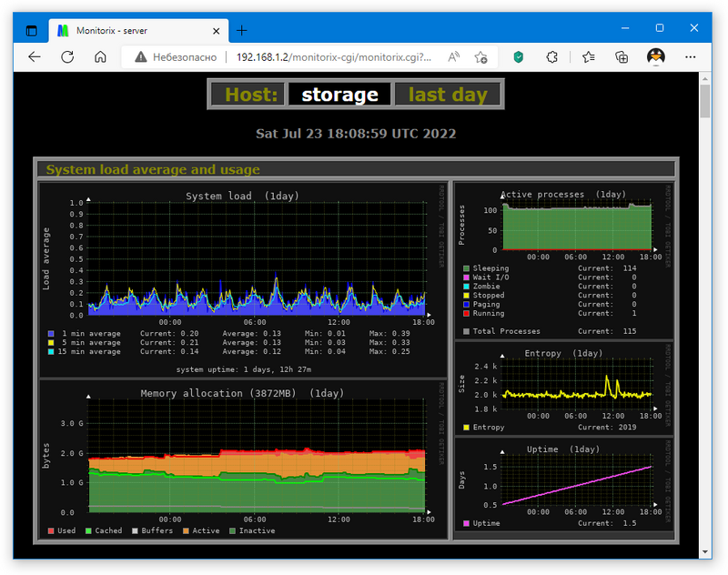Viewport: 728px width, 575px height.
Task: Open the Collections icon
Action: [x=622, y=57]
